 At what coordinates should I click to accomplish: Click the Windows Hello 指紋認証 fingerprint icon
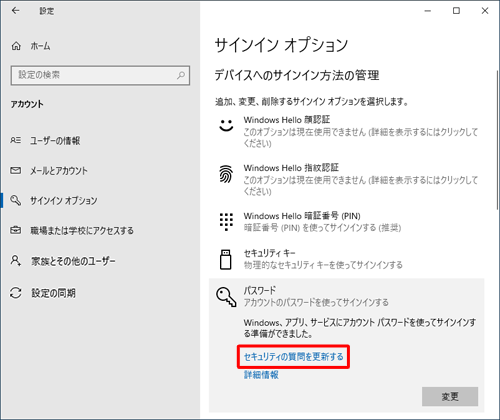(226, 174)
